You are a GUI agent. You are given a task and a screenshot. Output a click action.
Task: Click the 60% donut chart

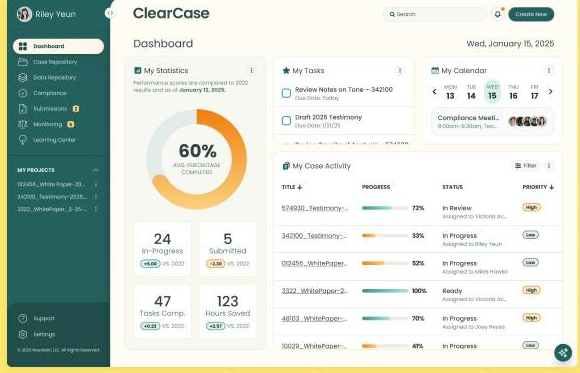(196, 159)
